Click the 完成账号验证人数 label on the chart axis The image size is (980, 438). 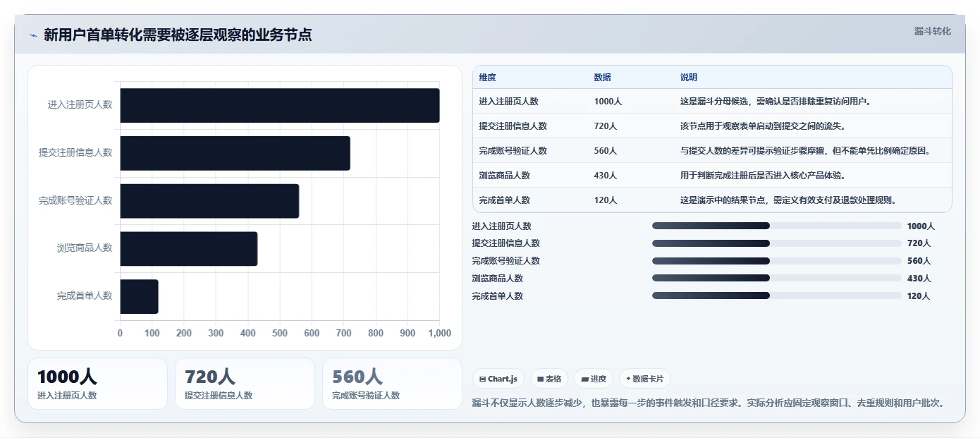75,201
